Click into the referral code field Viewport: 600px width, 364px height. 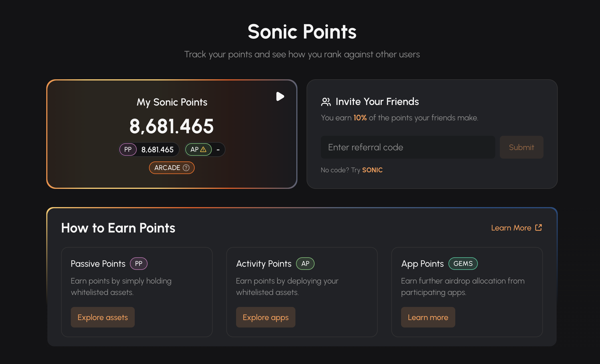click(x=408, y=147)
